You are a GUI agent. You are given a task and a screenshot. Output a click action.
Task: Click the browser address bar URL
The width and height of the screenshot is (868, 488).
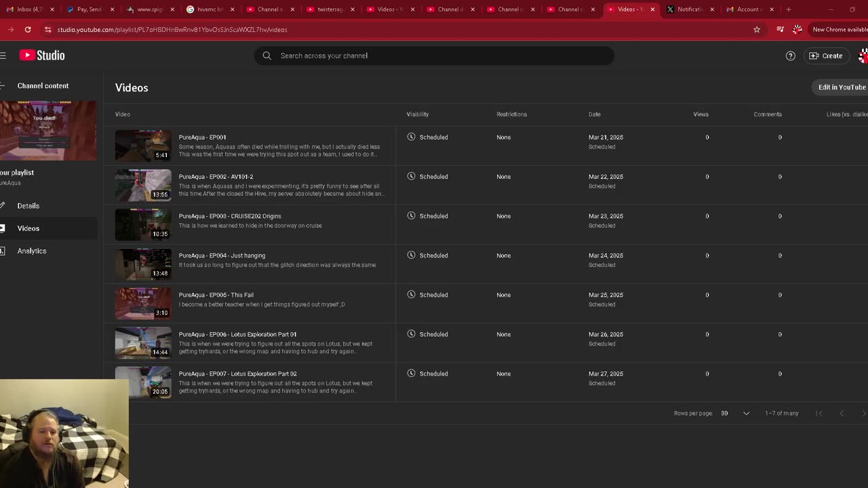tap(172, 30)
